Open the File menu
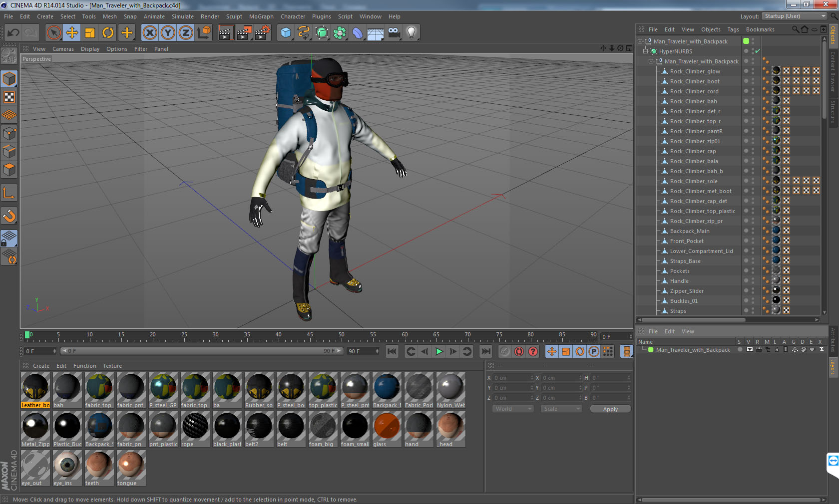This screenshot has width=839, height=504. 8,16
